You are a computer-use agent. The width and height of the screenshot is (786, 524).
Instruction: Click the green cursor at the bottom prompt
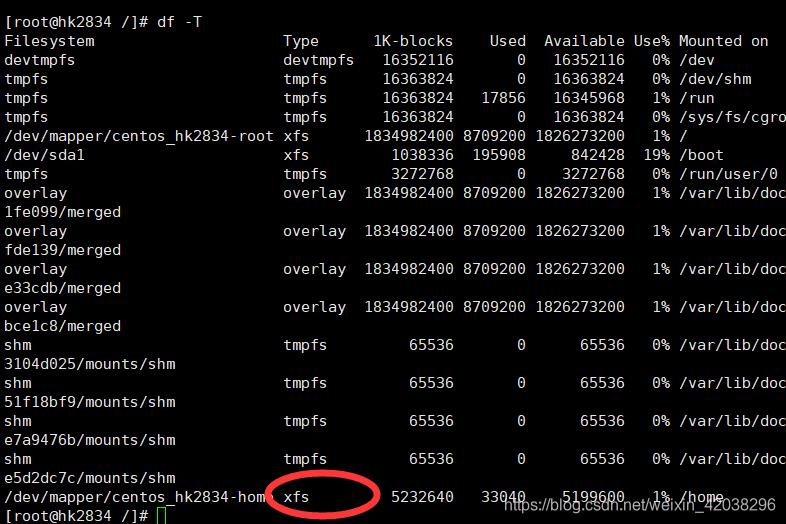click(161, 516)
